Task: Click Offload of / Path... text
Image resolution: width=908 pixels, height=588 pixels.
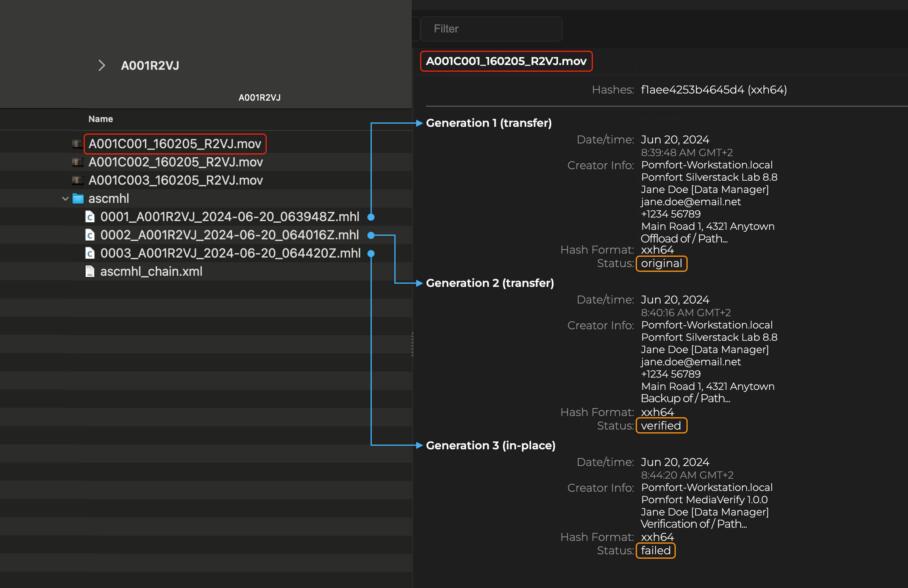Action: pos(684,238)
